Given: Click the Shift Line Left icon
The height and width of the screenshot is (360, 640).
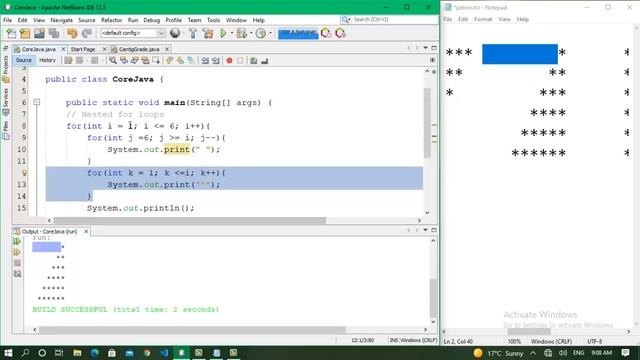Looking at the screenshot, I should pyautogui.click(x=205, y=60).
